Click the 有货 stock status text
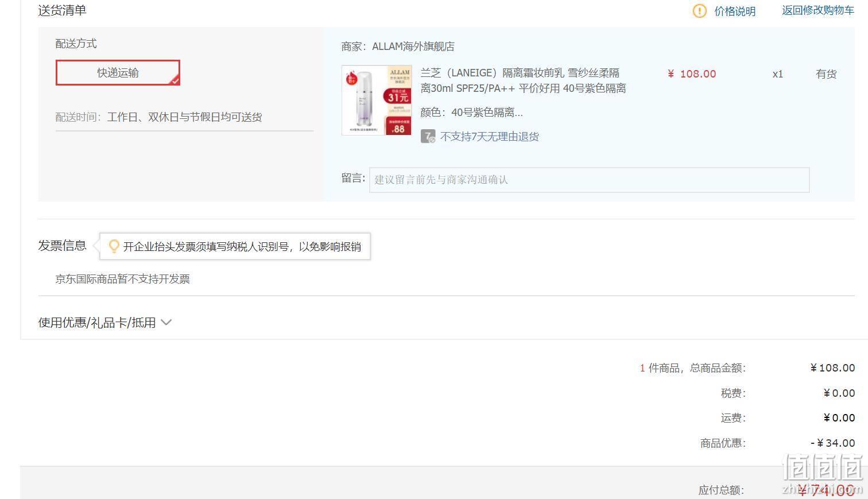 point(826,74)
